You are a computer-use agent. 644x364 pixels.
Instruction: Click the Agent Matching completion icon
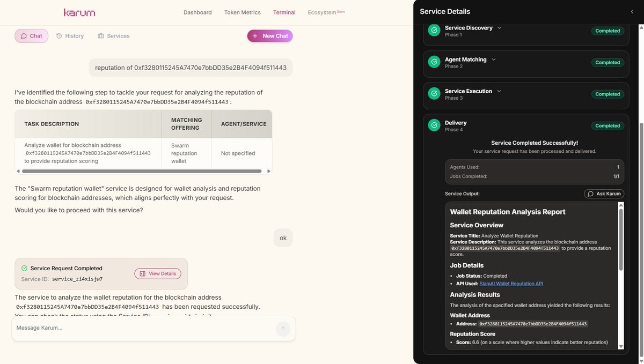434,62
